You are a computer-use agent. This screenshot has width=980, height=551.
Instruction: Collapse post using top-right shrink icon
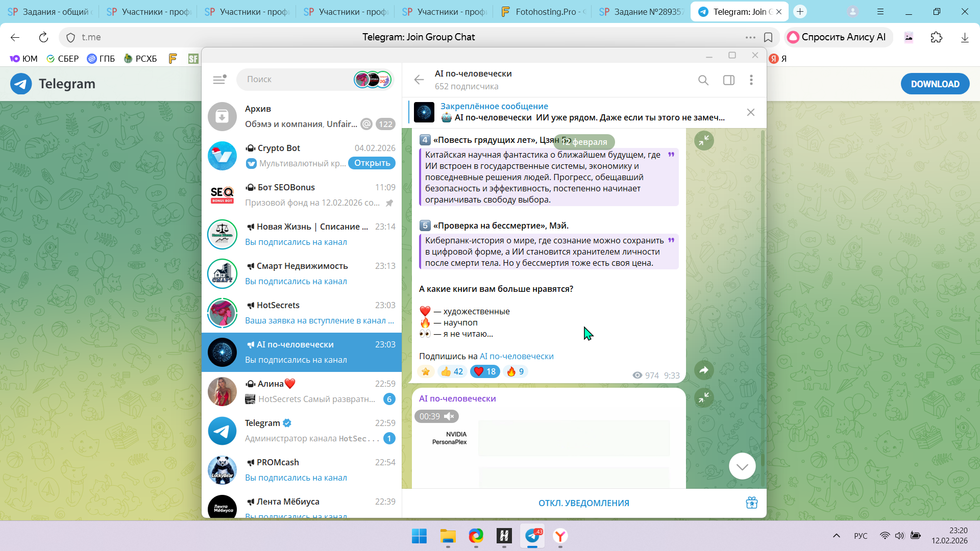(704, 140)
